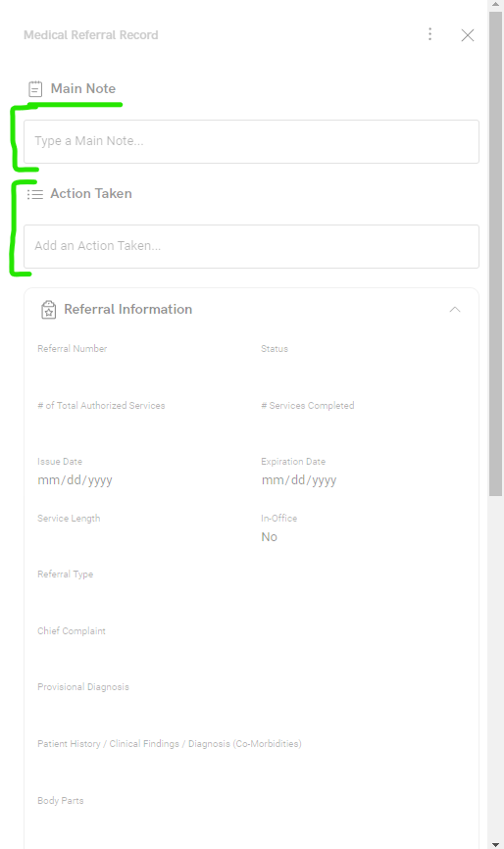Focus the Add an Action Taken field
Image resolution: width=504 pixels, height=849 pixels.
251,246
